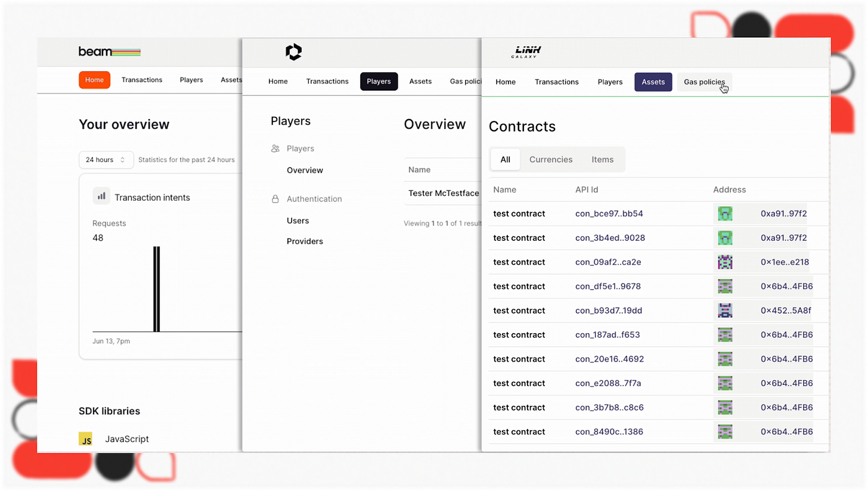Click the tall bar in Transaction intents chart
Screen dimensions: 868x491
click(157, 289)
